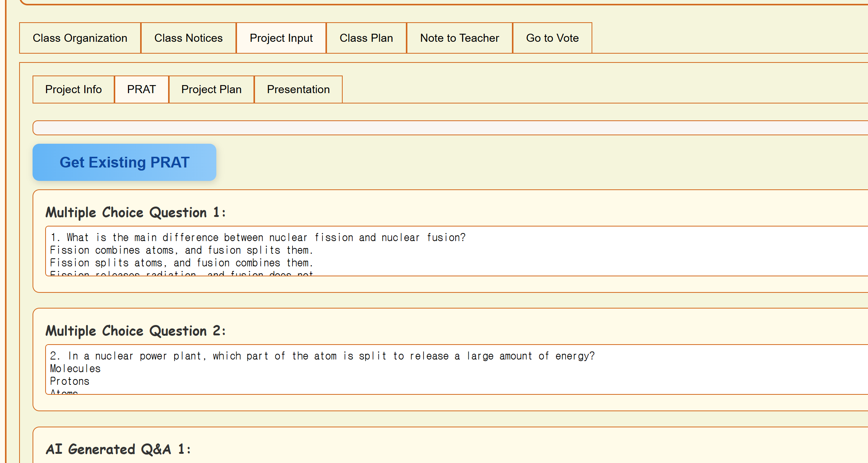Image resolution: width=868 pixels, height=463 pixels.
Task: Click the 'Molecules' answer line
Action: pyautogui.click(x=75, y=369)
